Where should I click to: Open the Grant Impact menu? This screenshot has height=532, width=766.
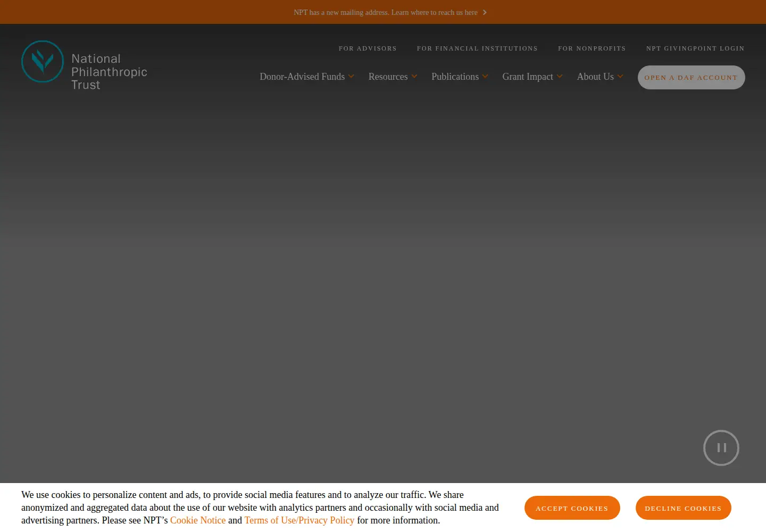click(528, 77)
